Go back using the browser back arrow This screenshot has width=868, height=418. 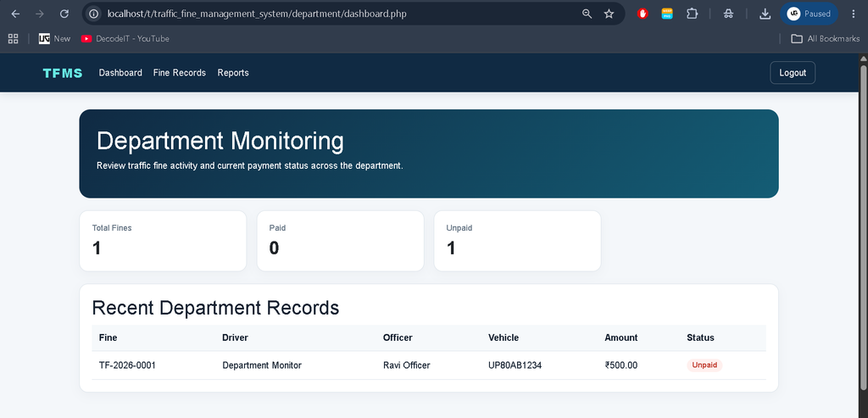pos(15,14)
